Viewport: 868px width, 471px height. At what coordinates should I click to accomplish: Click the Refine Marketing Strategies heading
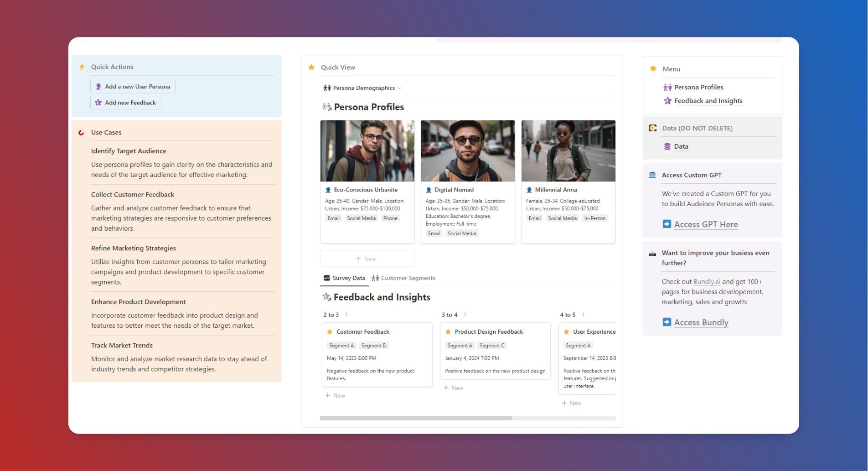(134, 248)
